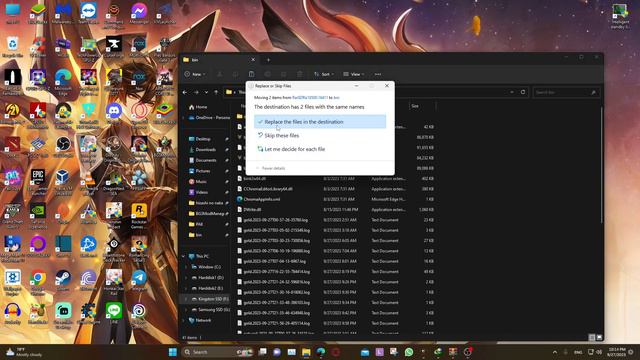The height and width of the screenshot is (360, 640).
Task: Show hidden system tray icons
Action: 555,352
